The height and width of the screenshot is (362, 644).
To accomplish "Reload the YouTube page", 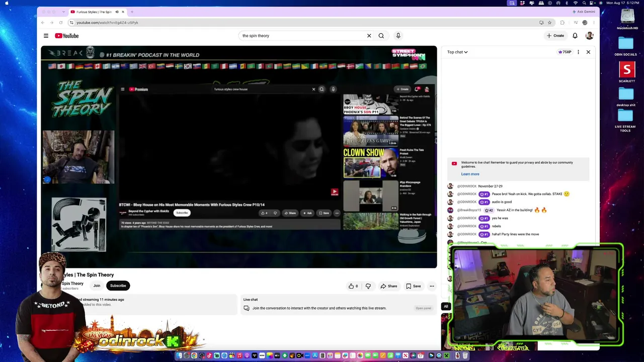I will pyautogui.click(x=61, y=23).
